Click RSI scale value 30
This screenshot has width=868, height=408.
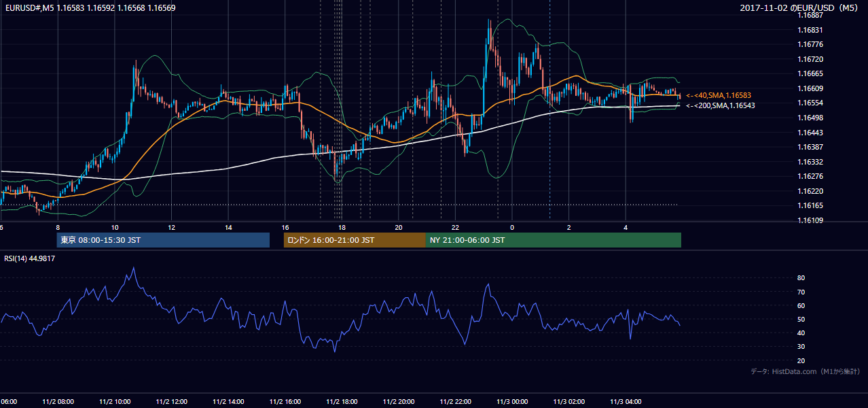801,347
